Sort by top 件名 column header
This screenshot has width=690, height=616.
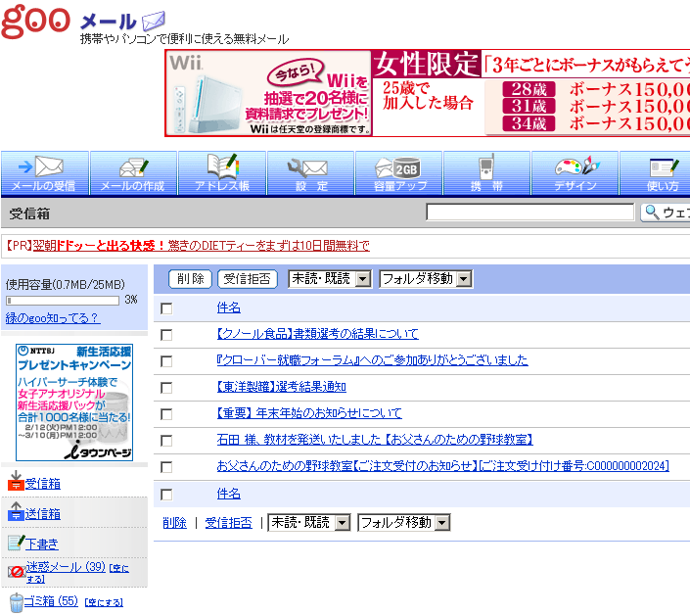pyautogui.click(x=229, y=308)
